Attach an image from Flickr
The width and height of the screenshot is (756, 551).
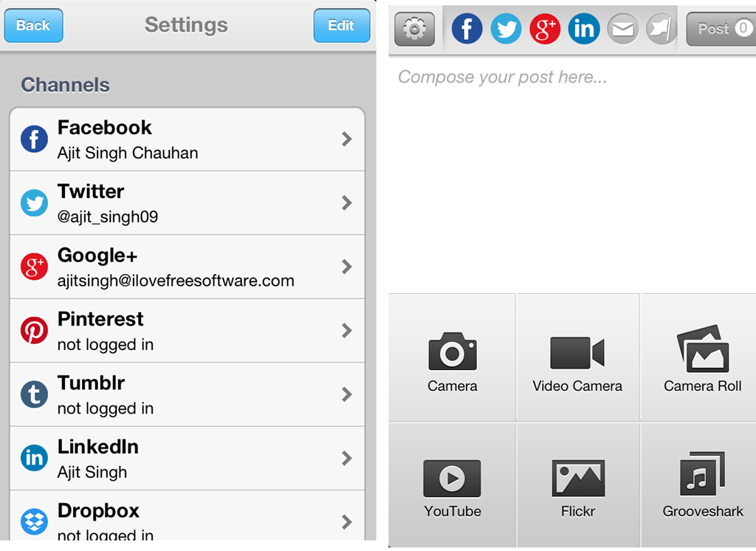(577, 485)
